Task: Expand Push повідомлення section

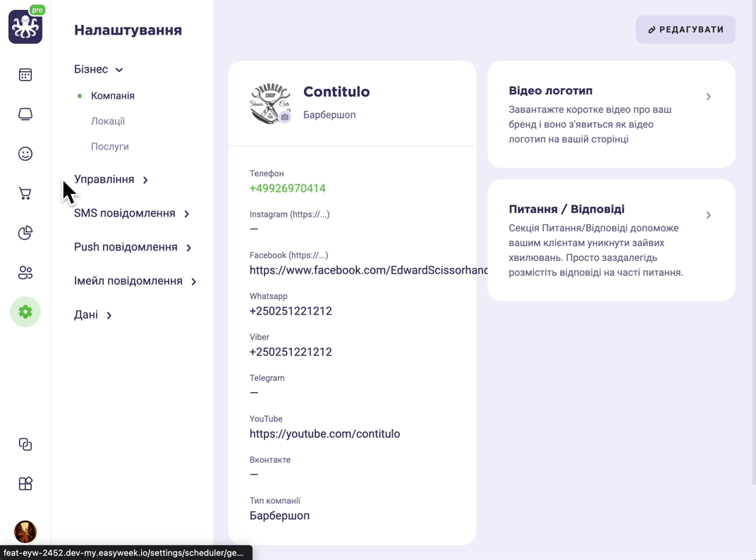Action: click(133, 247)
